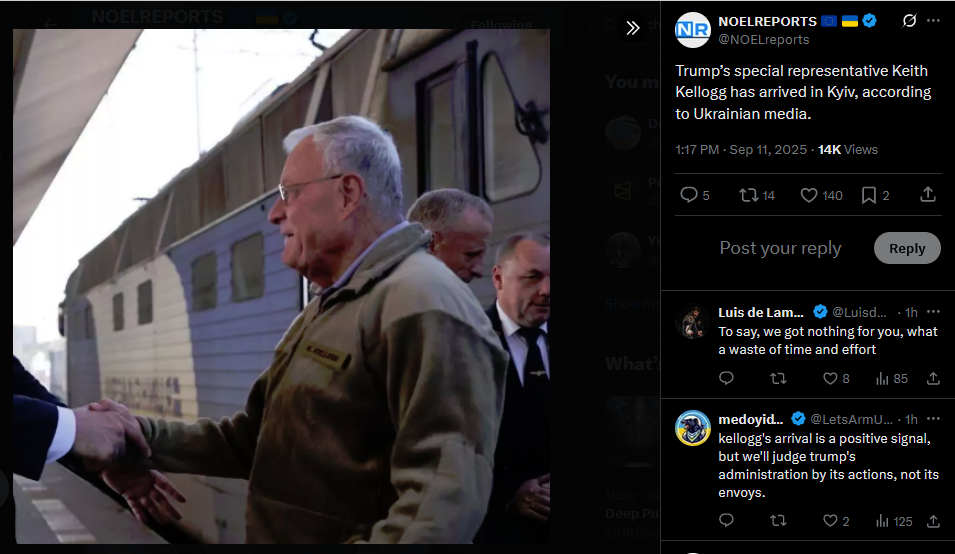Click the gray Reply button
The image size is (955, 554).
(907, 248)
